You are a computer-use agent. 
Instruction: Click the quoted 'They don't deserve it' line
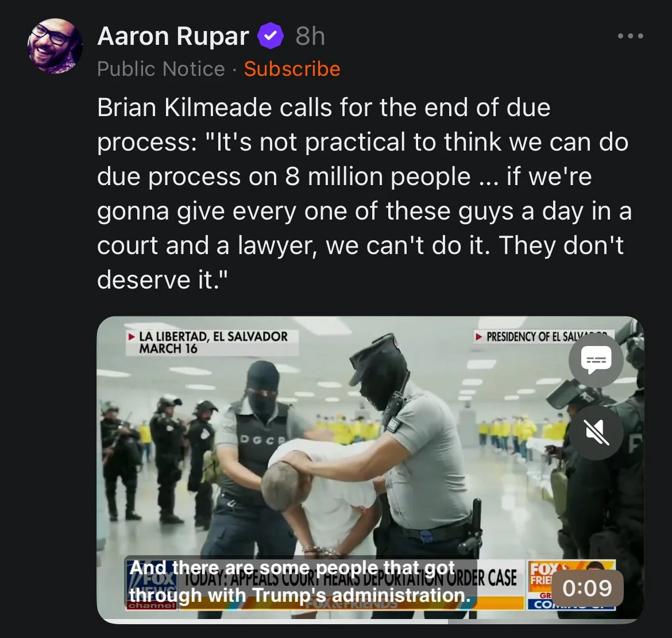click(360, 263)
